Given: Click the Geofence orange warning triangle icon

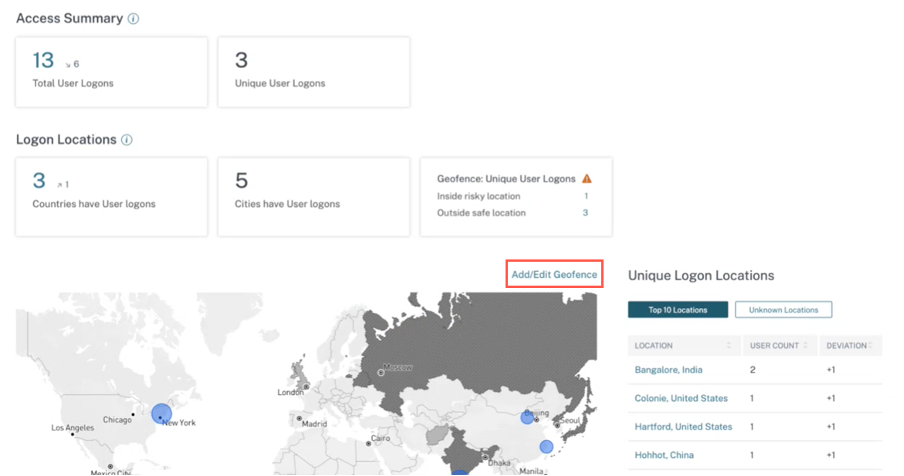Looking at the screenshot, I should coord(587,179).
